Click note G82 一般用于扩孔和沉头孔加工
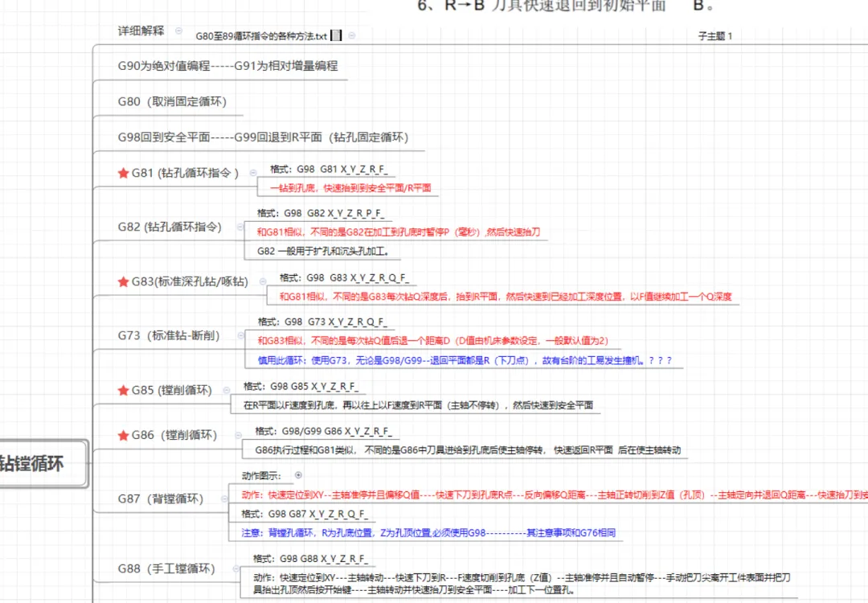The height and width of the screenshot is (603, 868). [323, 252]
